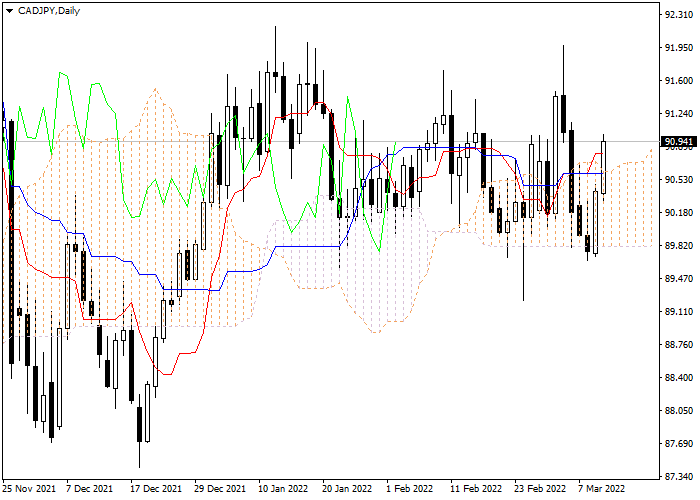Click the 23 Feb 2022 date label

[540, 488]
